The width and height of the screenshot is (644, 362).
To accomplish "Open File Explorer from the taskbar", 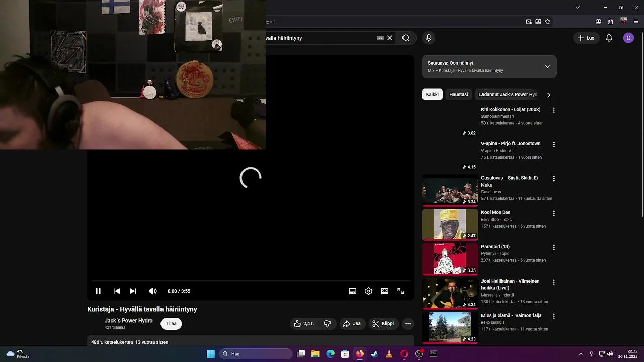I will click(315, 354).
